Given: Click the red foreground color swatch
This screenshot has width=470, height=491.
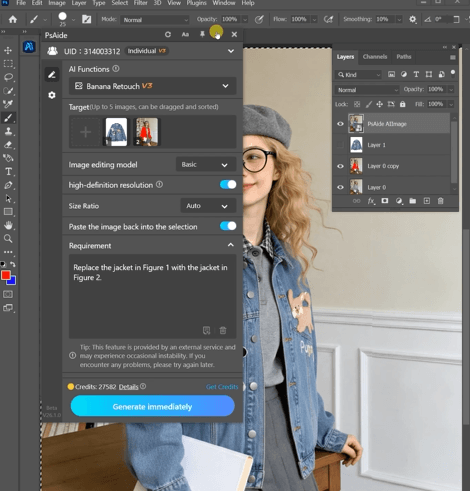Looking at the screenshot, I should [5, 275].
